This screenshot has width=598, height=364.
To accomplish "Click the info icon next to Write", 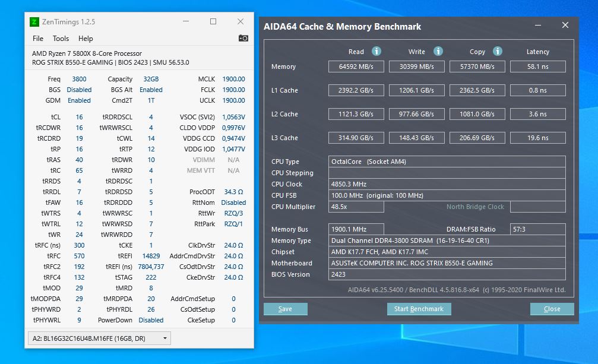I will (438, 52).
